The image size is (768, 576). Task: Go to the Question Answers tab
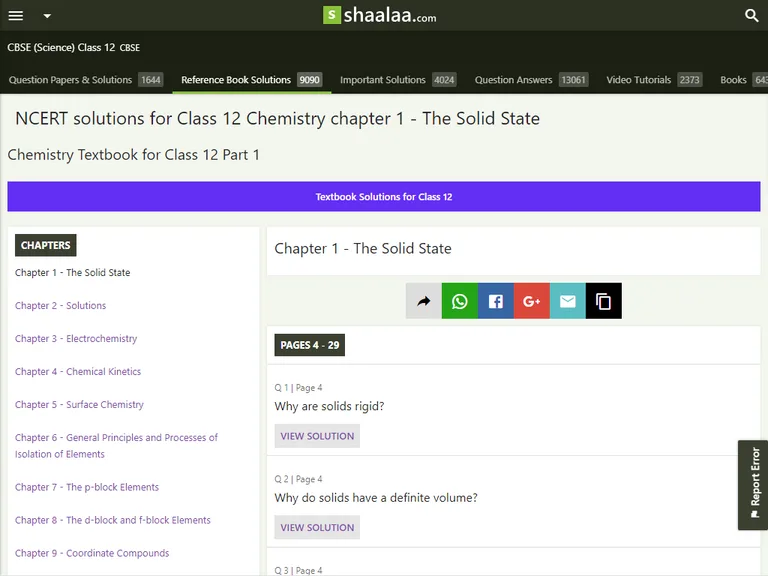tap(531, 80)
